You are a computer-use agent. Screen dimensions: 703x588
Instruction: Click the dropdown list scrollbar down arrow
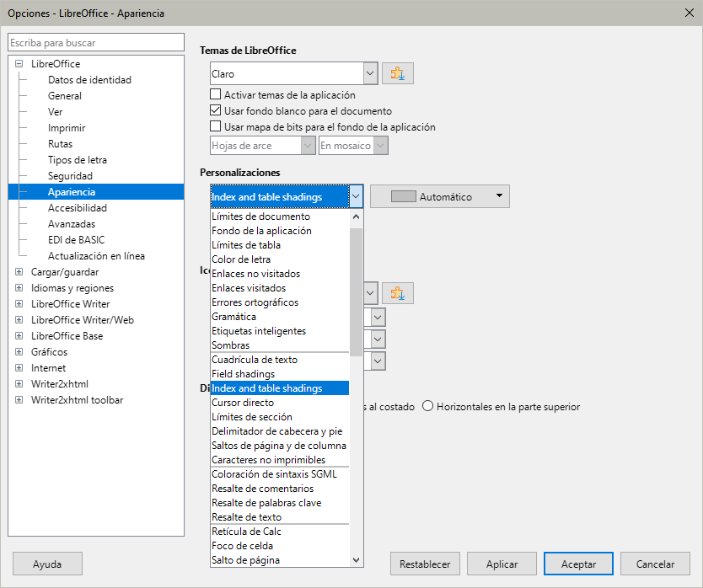356,559
